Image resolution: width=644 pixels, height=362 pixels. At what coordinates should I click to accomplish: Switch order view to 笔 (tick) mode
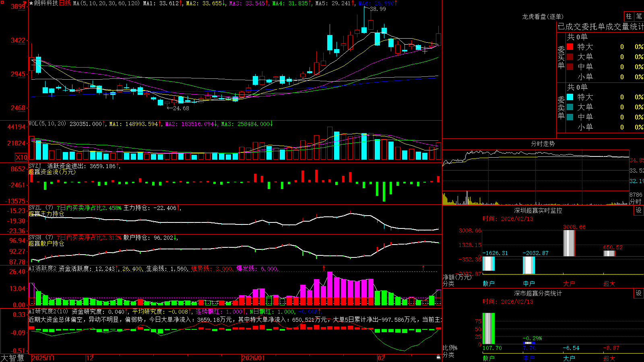639,16
